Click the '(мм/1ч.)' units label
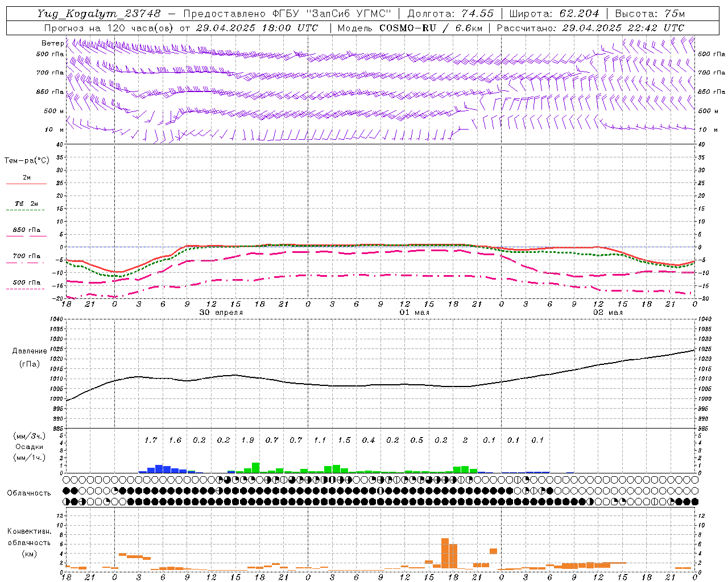The height and width of the screenshot is (582, 728). pos(29,458)
